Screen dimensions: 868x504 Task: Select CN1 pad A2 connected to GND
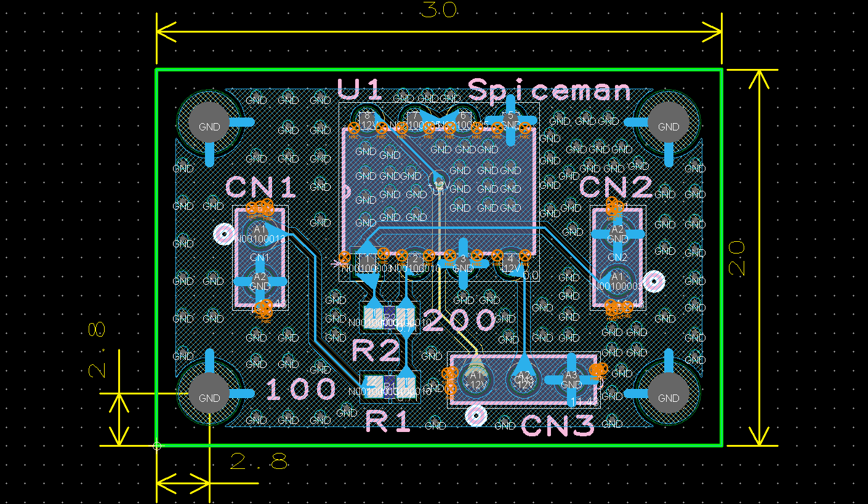[x=259, y=280]
